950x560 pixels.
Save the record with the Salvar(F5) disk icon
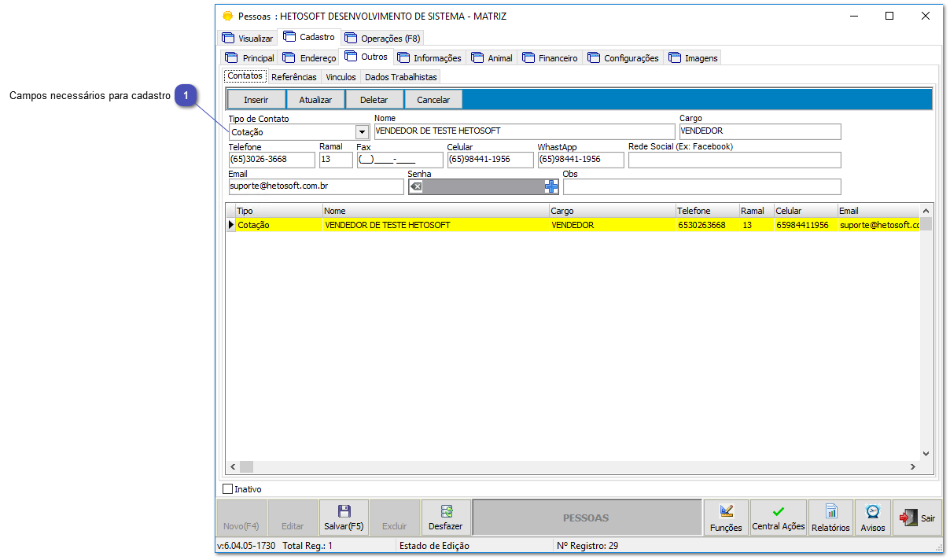pos(344,517)
